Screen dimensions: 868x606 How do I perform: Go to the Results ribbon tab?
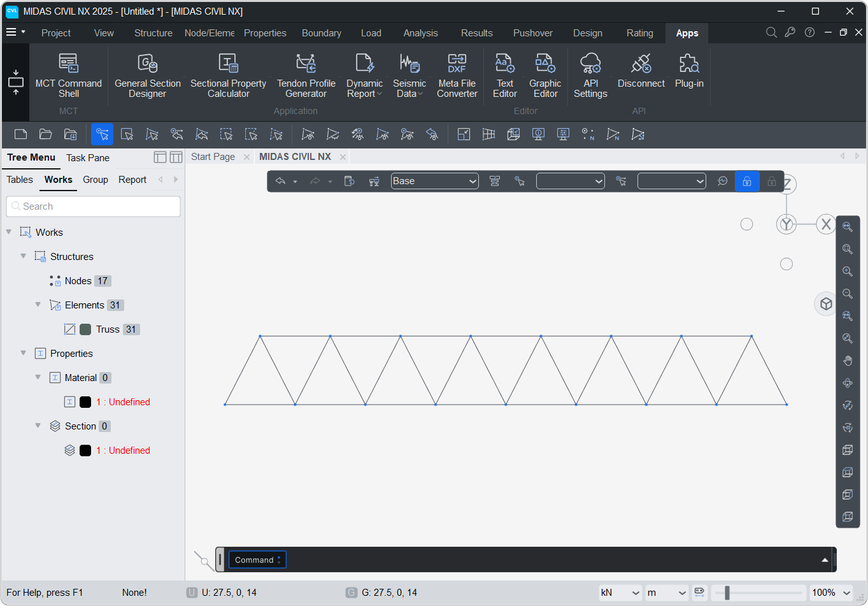(477, 33)
